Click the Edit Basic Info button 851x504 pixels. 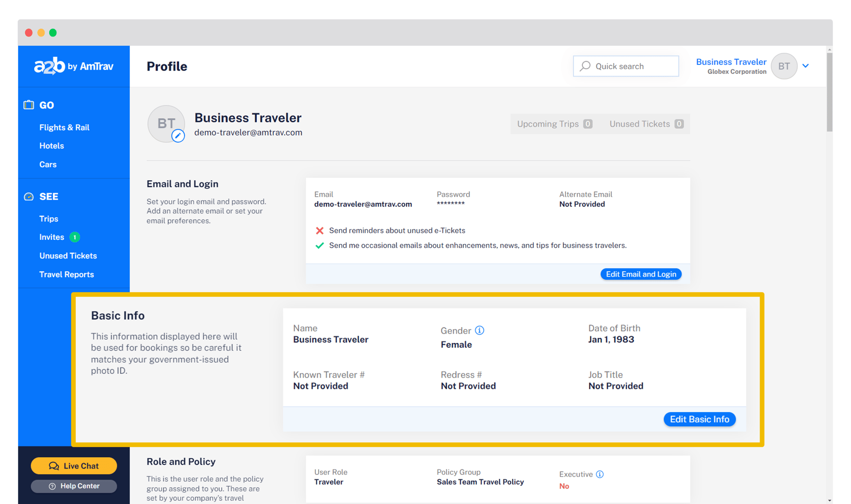point(699,419)
